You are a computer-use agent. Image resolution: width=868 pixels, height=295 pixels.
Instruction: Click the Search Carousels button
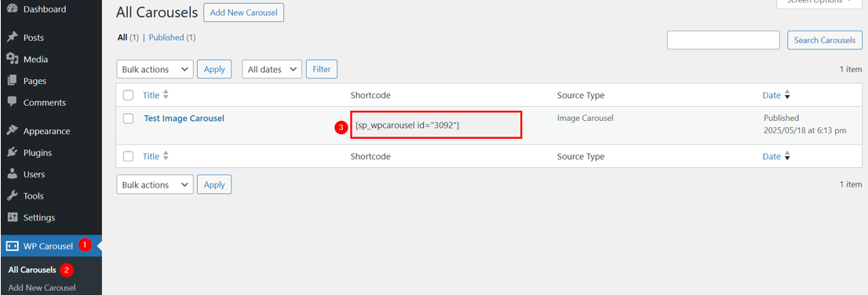click(825, 40)
